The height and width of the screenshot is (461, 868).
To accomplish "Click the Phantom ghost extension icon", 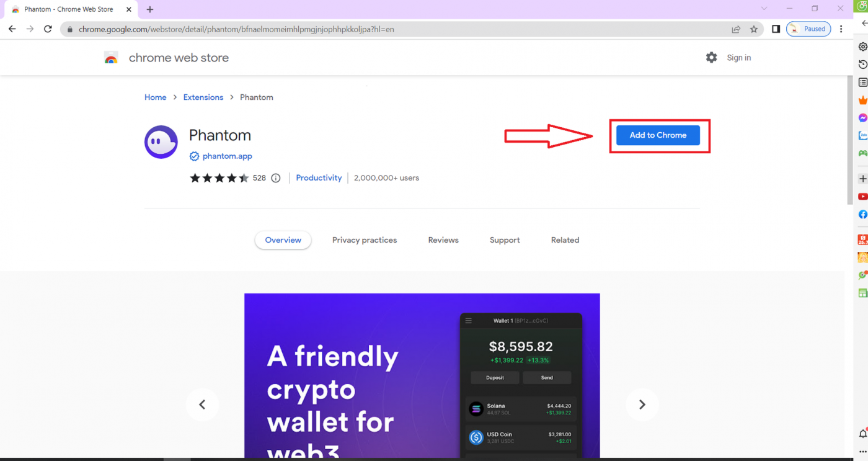I will (161, 142).
